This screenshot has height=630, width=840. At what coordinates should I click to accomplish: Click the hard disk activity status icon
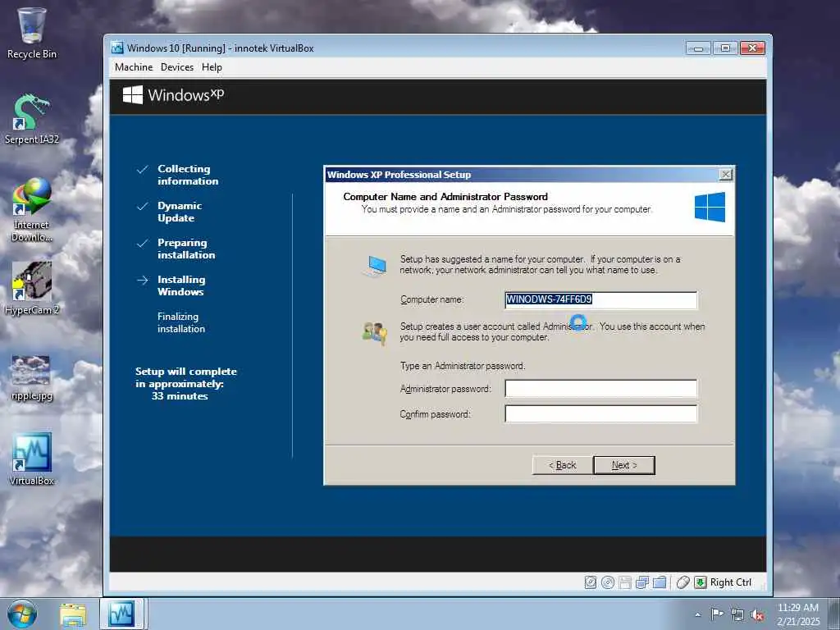[x=591, y=582]
